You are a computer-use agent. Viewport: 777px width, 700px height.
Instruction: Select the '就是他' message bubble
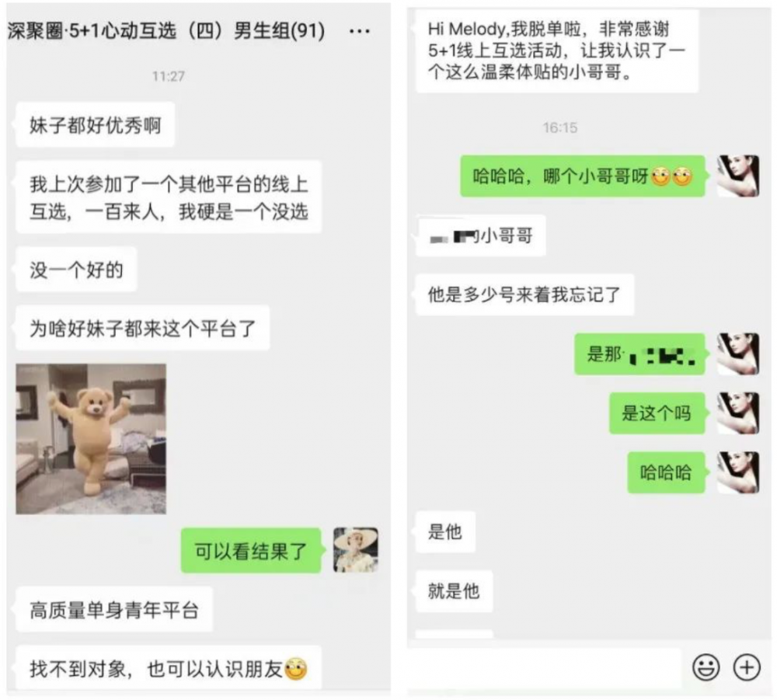(454, 591)
